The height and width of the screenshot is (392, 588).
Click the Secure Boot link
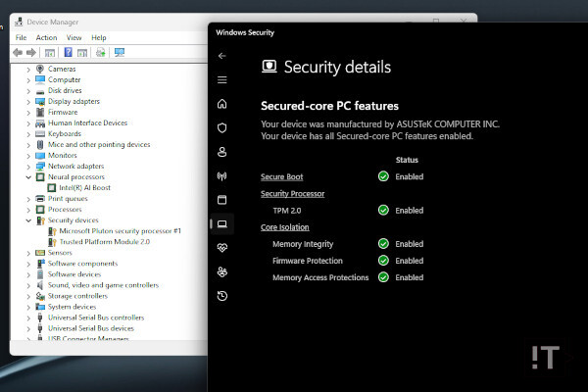coord(281,176)
